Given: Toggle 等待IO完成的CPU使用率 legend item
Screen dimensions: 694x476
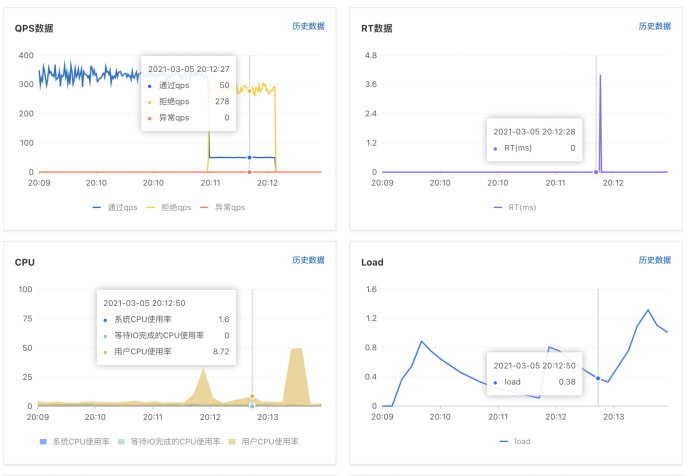Looking at the screenshot, I should tap(169, 441).
